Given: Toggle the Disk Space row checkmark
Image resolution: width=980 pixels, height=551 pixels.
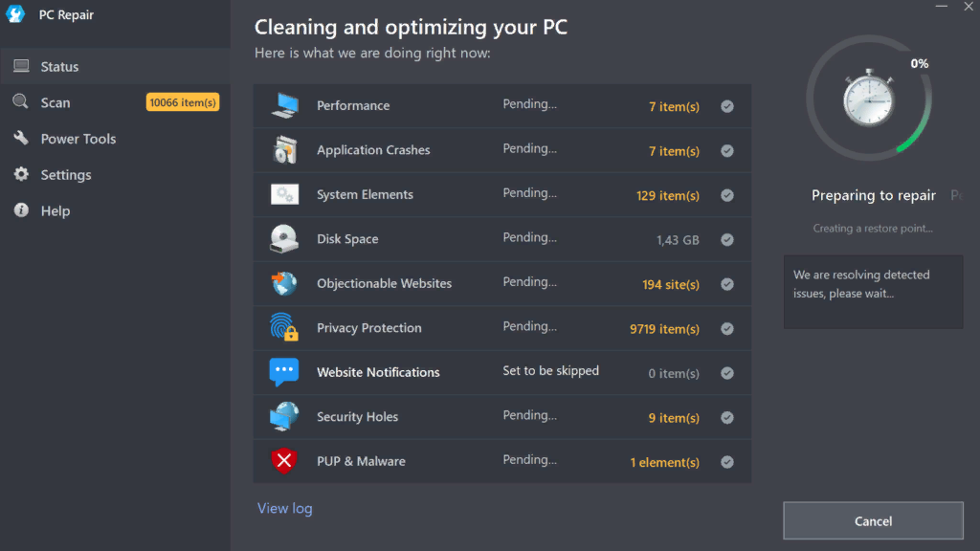Looking at the screenshot, I should (727, 240).
